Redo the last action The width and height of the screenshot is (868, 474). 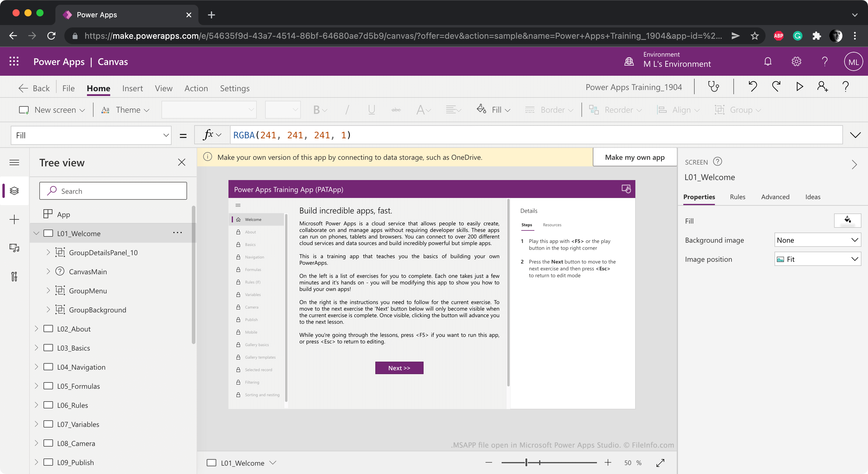pyautogui.click(x=776, y=87)
